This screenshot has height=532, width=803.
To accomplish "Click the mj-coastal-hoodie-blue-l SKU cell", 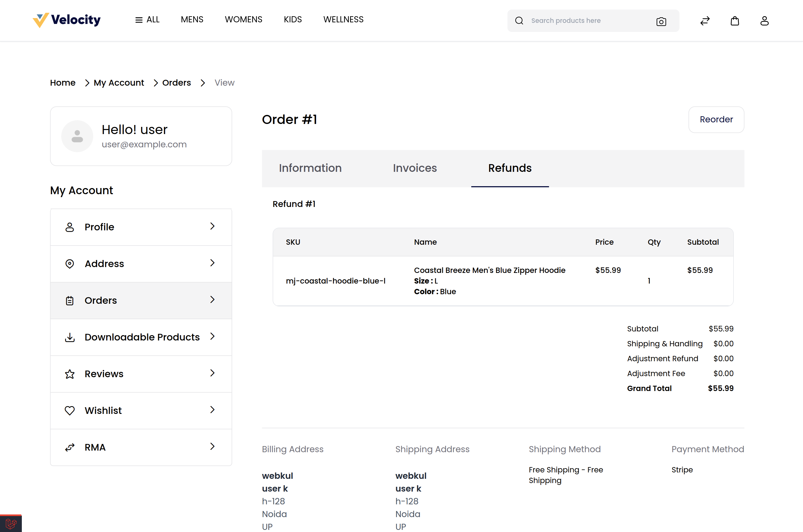I will pyautogui.click(x=335, y=281).
